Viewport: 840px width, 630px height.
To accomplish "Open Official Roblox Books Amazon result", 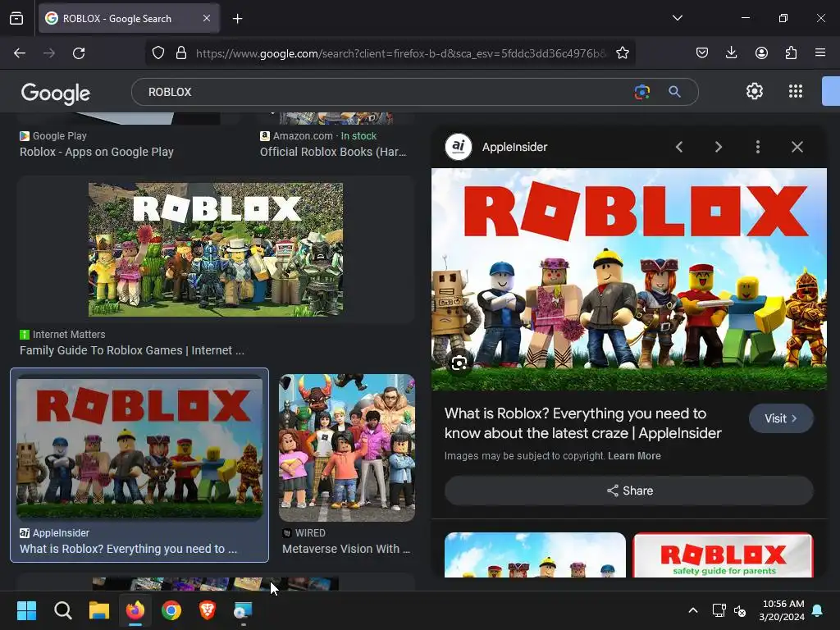I will 333,152.
